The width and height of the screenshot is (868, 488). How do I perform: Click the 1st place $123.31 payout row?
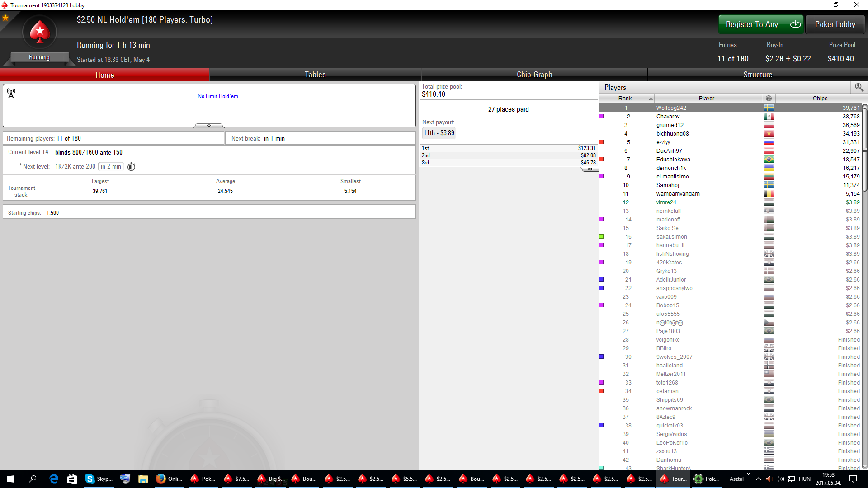[509, 148]
